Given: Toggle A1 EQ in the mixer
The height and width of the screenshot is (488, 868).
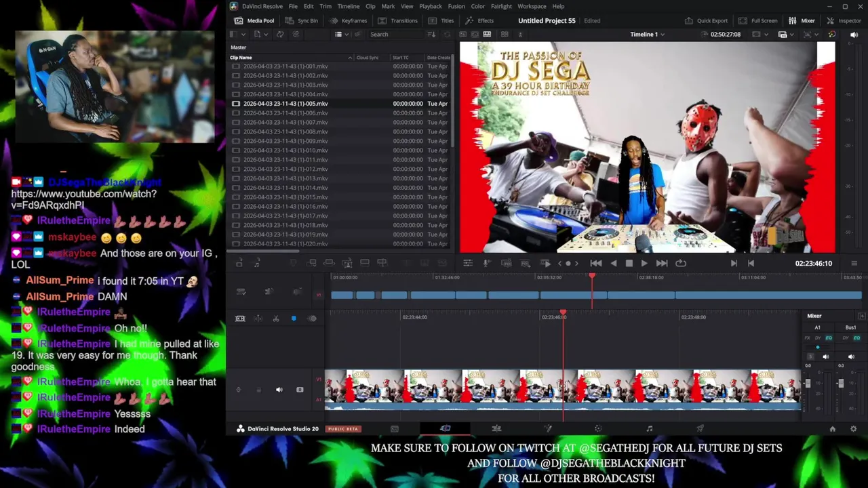Looking at the screenshot, I should 829,338.
